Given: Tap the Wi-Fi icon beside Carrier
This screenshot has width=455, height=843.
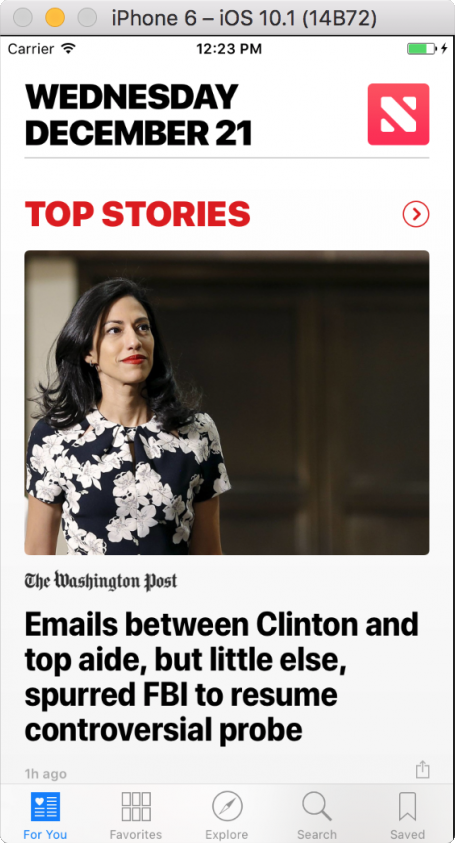Looking at the screenshot, I should click(68, 49).
